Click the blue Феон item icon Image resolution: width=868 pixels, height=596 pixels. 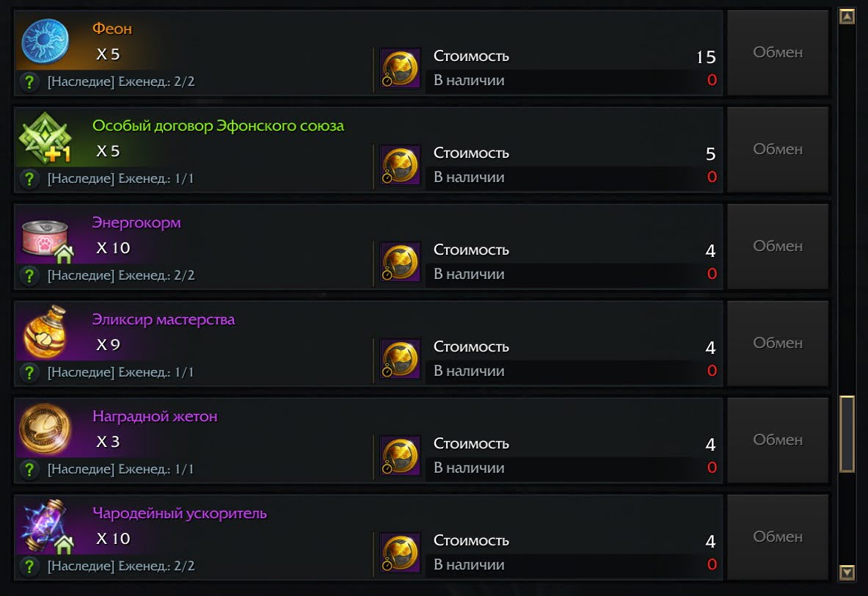pos(45,43)
